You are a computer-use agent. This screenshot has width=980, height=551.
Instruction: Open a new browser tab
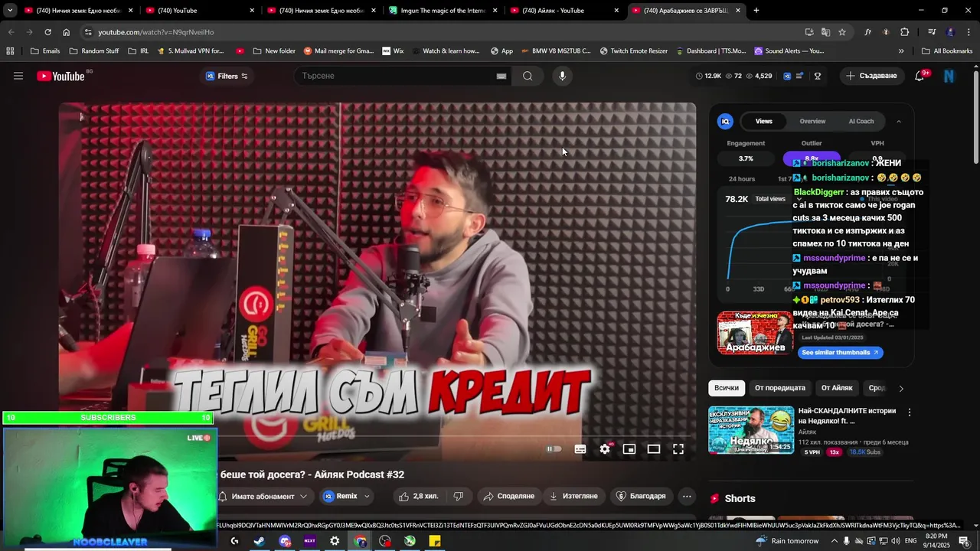pos(756,11)
